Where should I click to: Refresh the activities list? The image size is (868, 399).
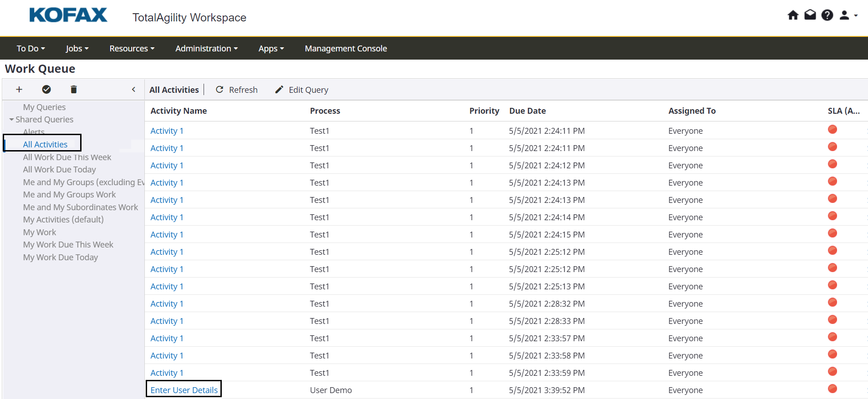pyautogui.click(x=237, y=90)
